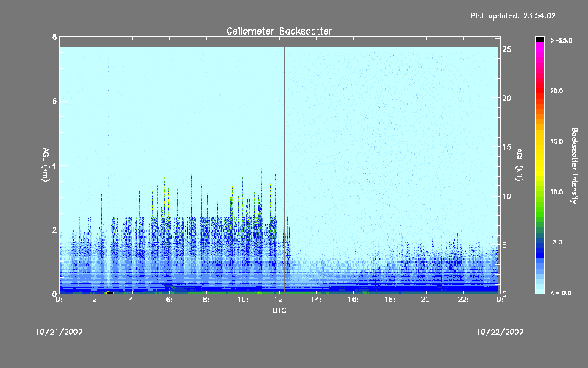Click the 14: tick label on the UTC axis
Screen dimensions: 588x368
click(316, 300)
